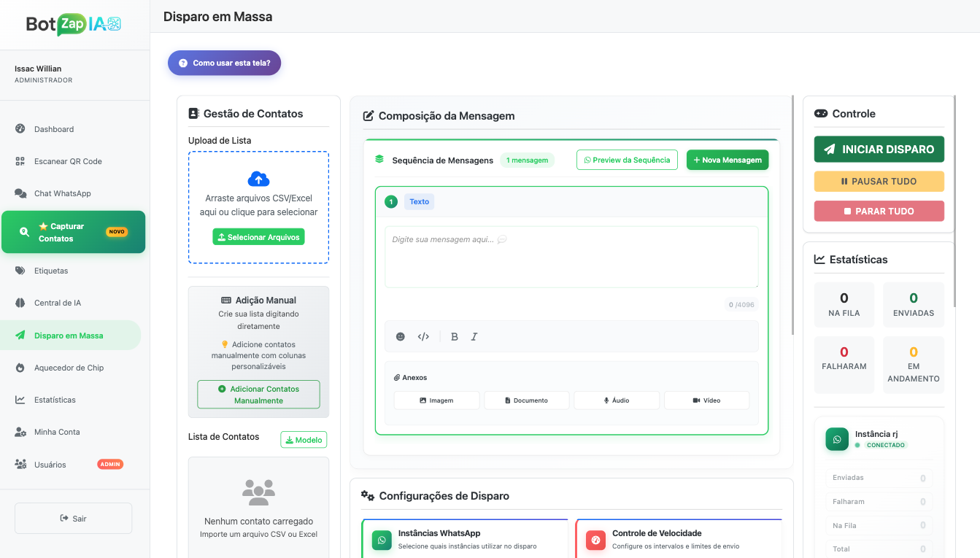Screen dimensions: 980x558
Task: Click the INICIAR DISPARO button
Action: (879, 149)
